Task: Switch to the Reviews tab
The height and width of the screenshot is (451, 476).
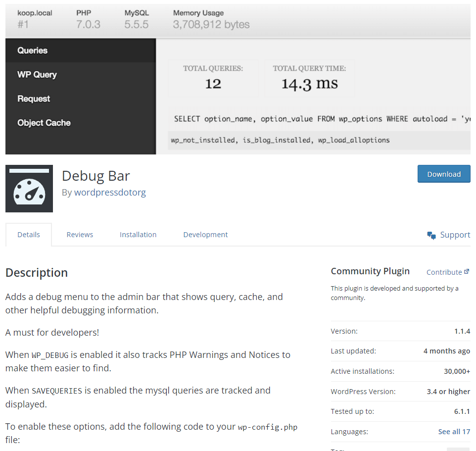Action: click(x=80, y=234)
